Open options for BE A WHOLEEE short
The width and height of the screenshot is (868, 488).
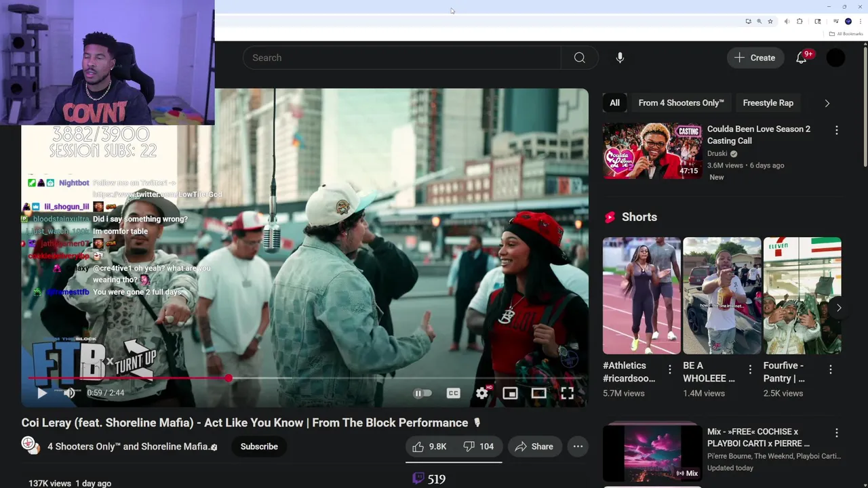pyautogui.click(x=750, y=369)
